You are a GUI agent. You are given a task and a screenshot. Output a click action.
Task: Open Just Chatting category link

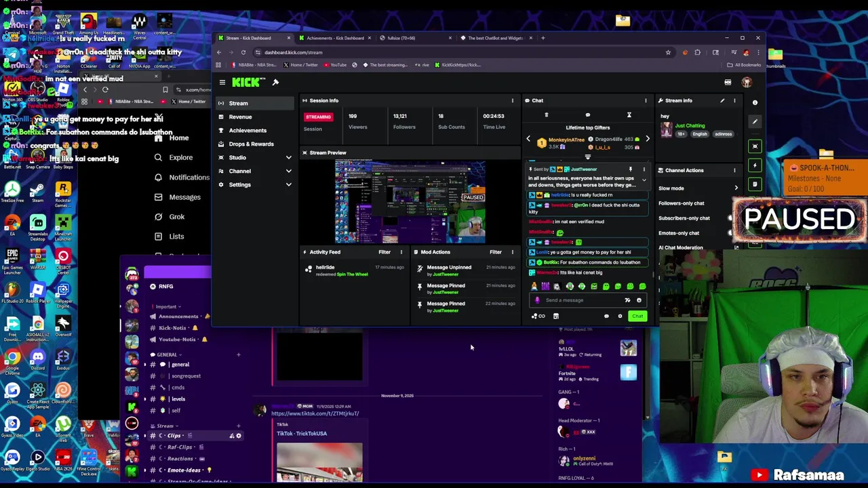point(690,125)
